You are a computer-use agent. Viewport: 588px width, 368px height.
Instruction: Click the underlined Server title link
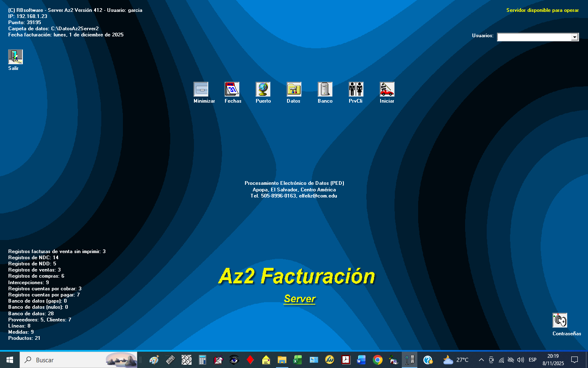[300, 299]
